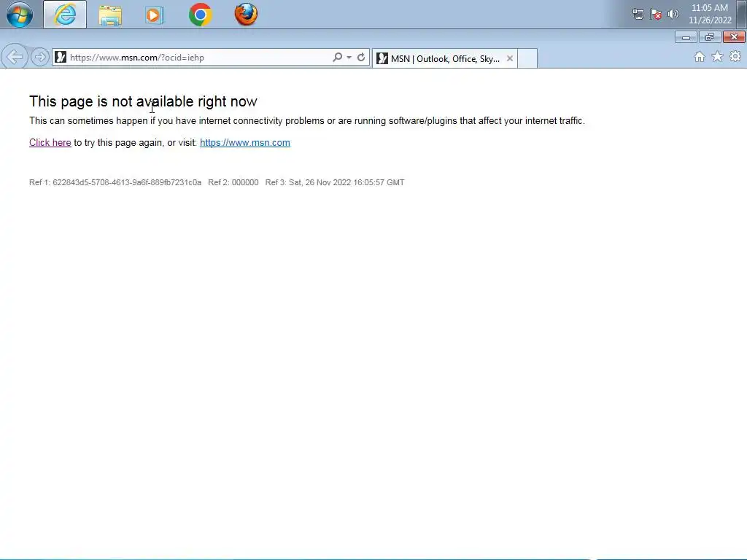Click the address bar URL field
This screenshot has height=560, width=747.
198,57
